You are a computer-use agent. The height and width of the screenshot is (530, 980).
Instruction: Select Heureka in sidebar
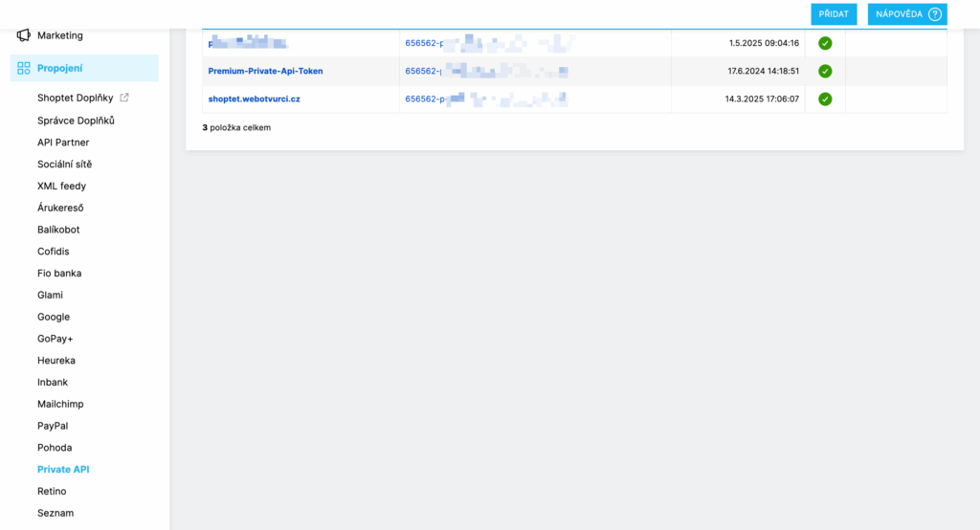point(56,361)
